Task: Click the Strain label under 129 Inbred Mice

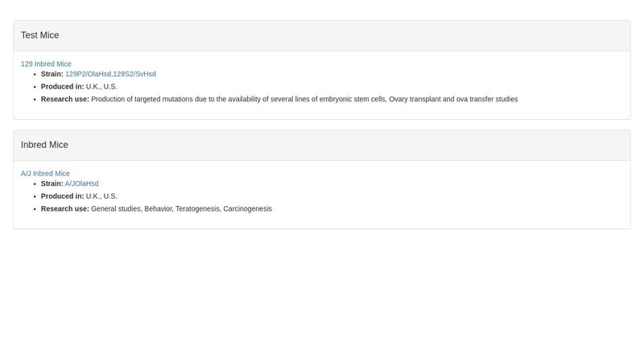Action: pos(52,74)
